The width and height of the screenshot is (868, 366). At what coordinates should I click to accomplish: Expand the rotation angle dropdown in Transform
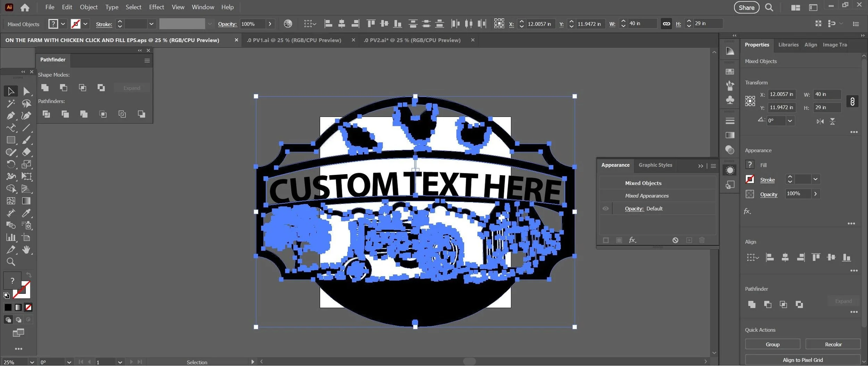790,121
